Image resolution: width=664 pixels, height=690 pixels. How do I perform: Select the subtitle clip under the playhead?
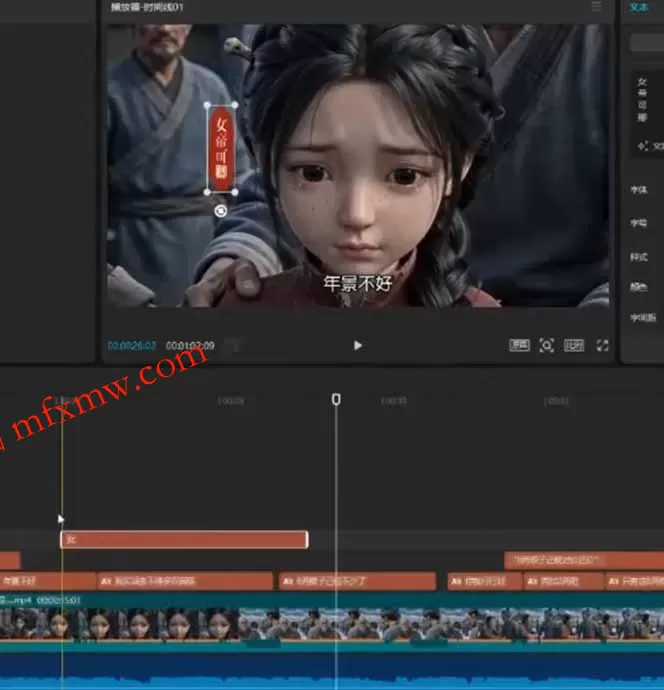357,581
